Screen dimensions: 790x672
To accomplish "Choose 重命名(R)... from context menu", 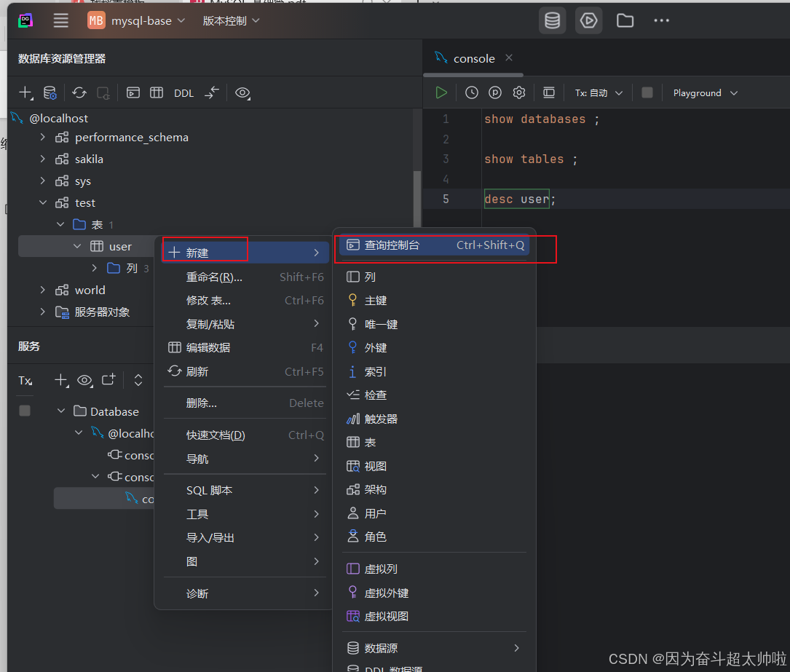I will [x=245, y=277].
